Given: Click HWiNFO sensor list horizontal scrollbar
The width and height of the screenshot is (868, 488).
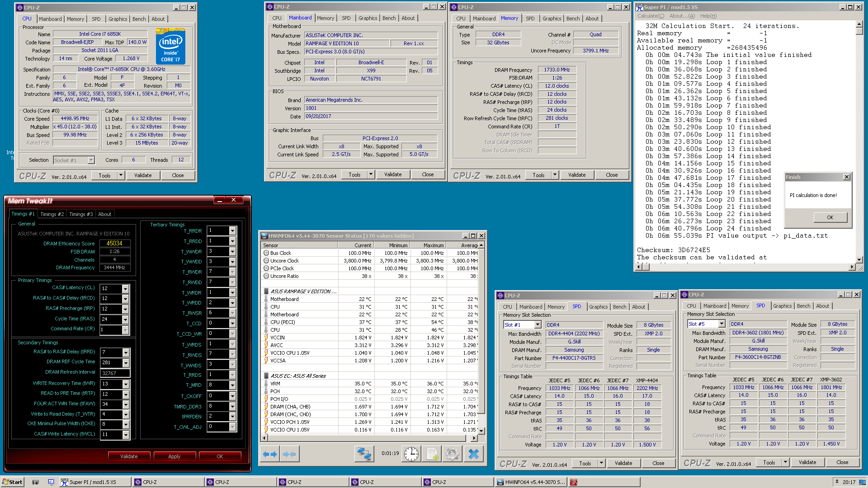Looking at the screenshot, I should 369,438.
